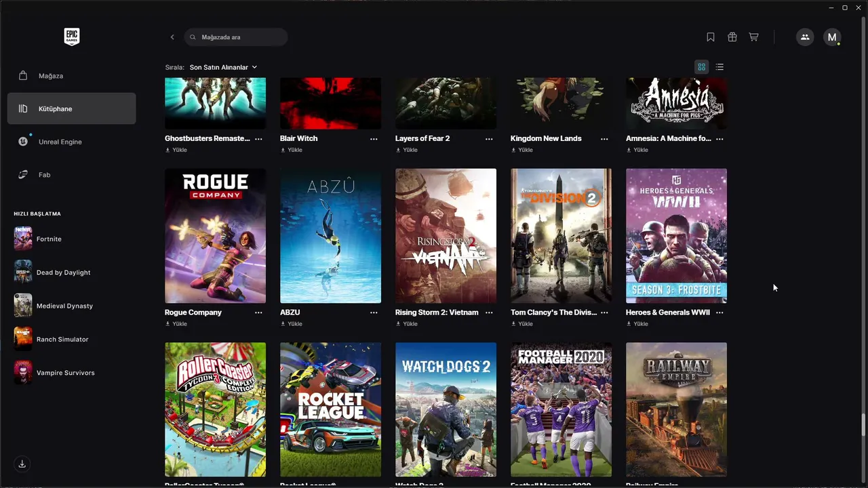Click the Ranch Simulator quick launch icon
Image resolution: width=868 pixels, height=488 pixels.
23,339
